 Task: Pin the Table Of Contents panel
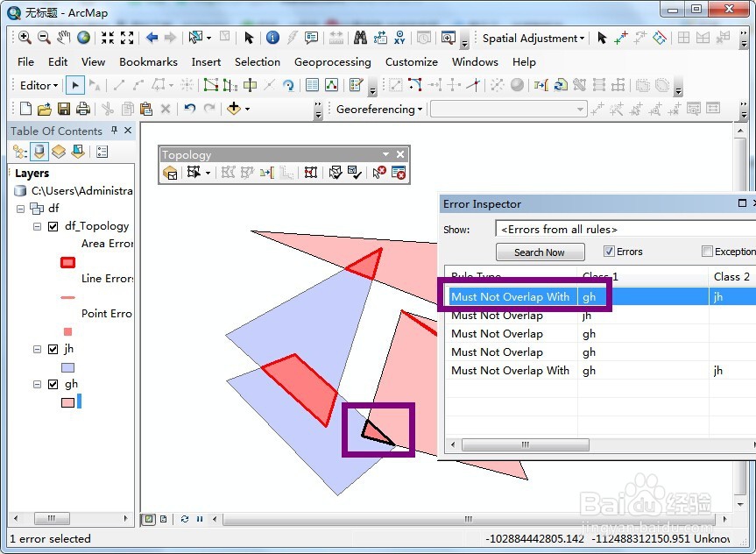pyautogui.click(x=114, y=131)
